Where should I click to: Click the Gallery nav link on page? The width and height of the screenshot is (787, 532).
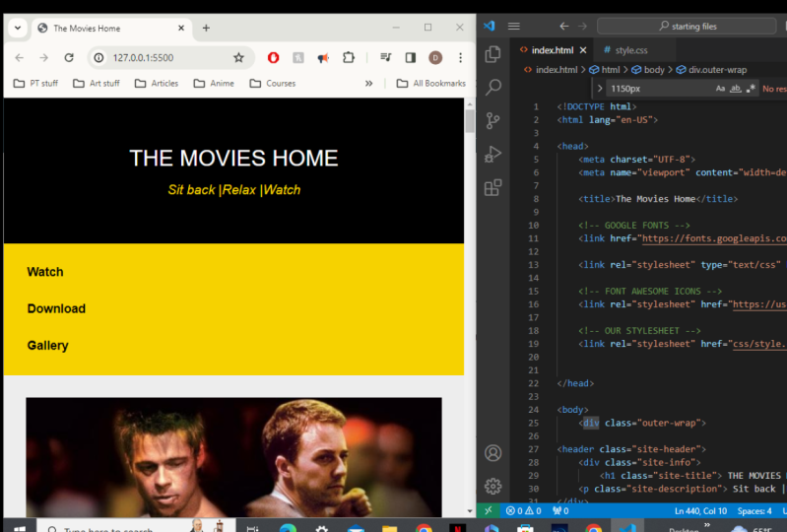47,345
